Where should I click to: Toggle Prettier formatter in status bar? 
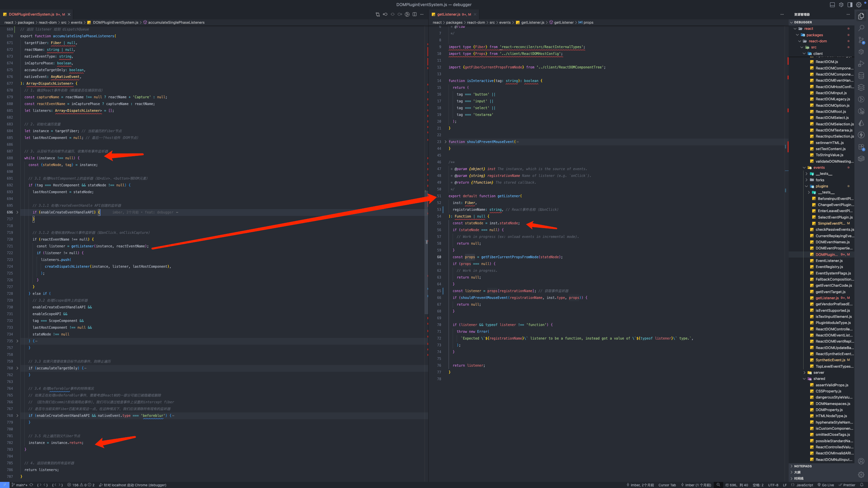(847, 485)
